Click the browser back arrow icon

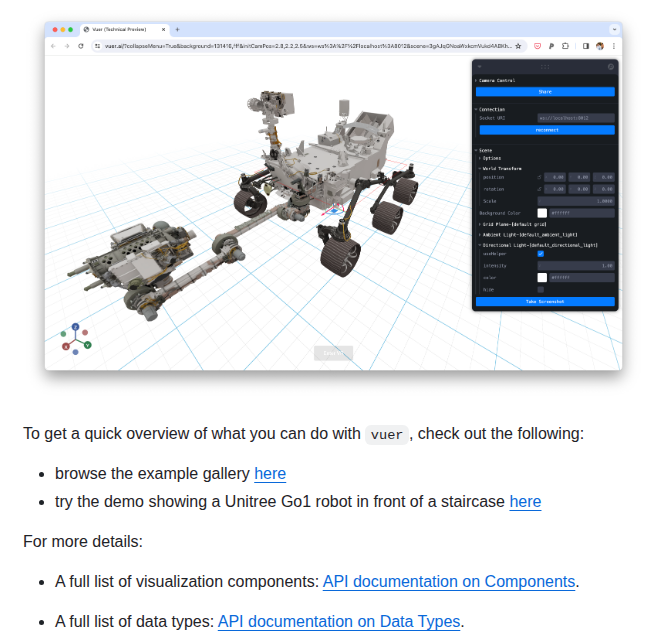click(x=53, y=46)
